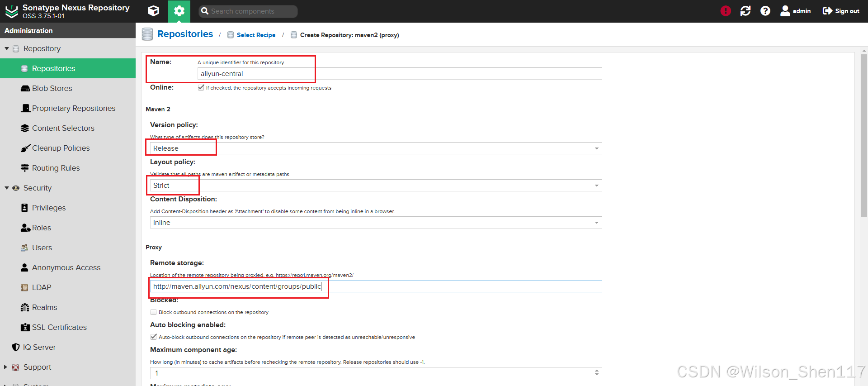Open the Help question mark icon
Screen dimensions: 868x386
[765, 11]
